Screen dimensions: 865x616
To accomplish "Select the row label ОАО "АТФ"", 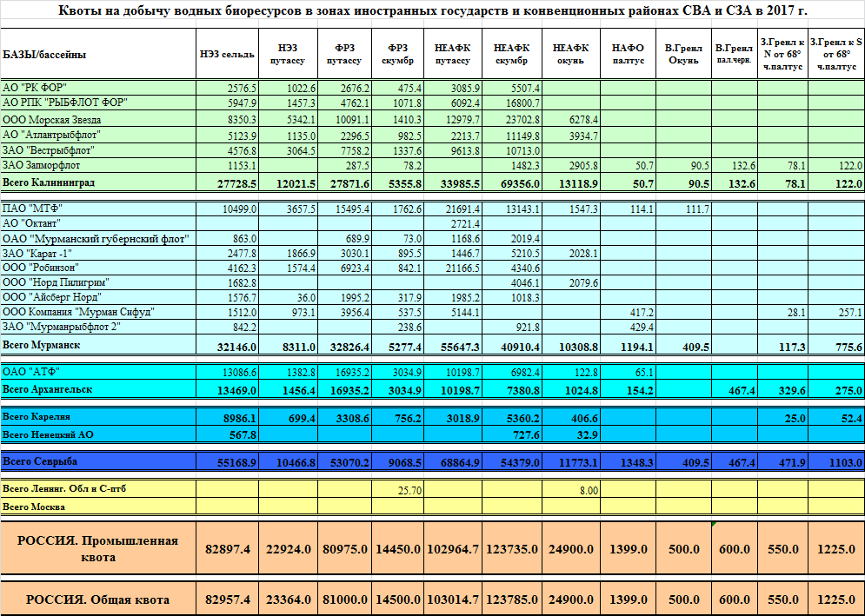I will [98, 372].
